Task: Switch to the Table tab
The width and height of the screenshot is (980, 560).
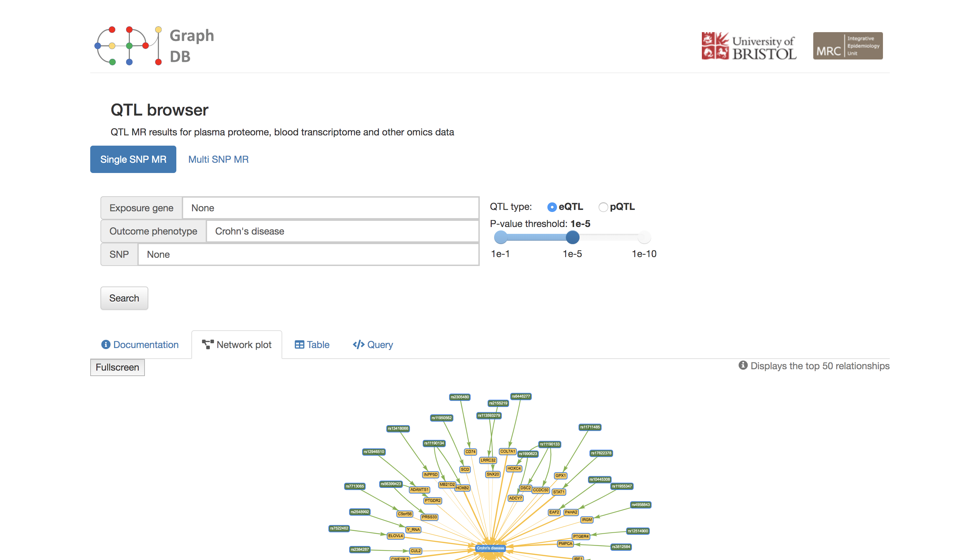Action: [311, 344]
